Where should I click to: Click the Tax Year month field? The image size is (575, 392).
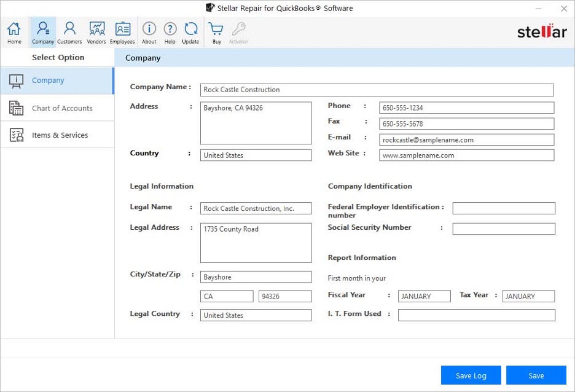tap(528, 296)
